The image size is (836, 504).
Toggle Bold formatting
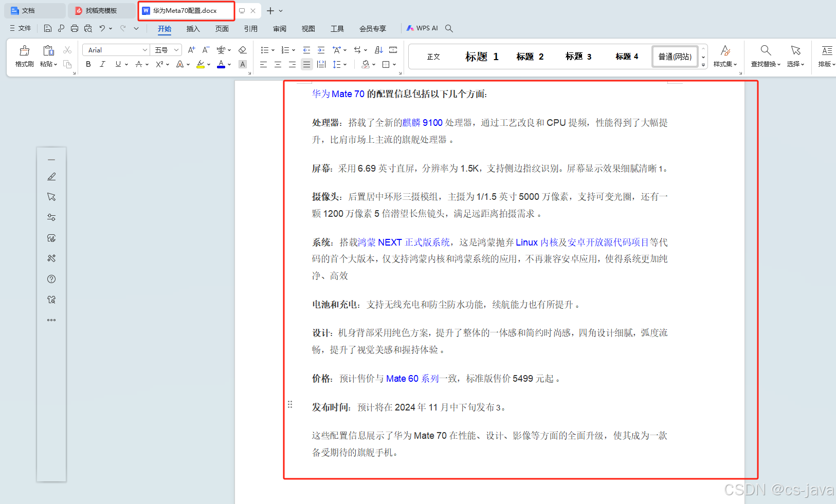88,64
